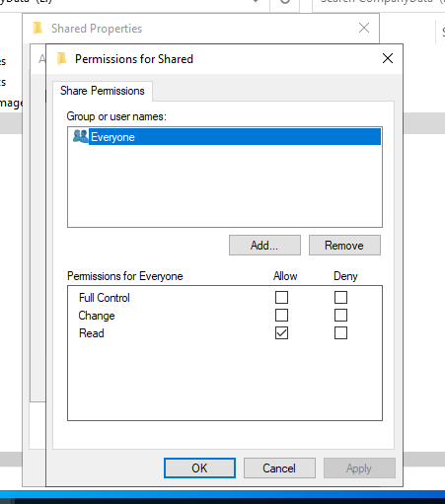This screenshot has height=504, width=445.
Task: Remove the selected Everyone group
Action: click(344, 246)
